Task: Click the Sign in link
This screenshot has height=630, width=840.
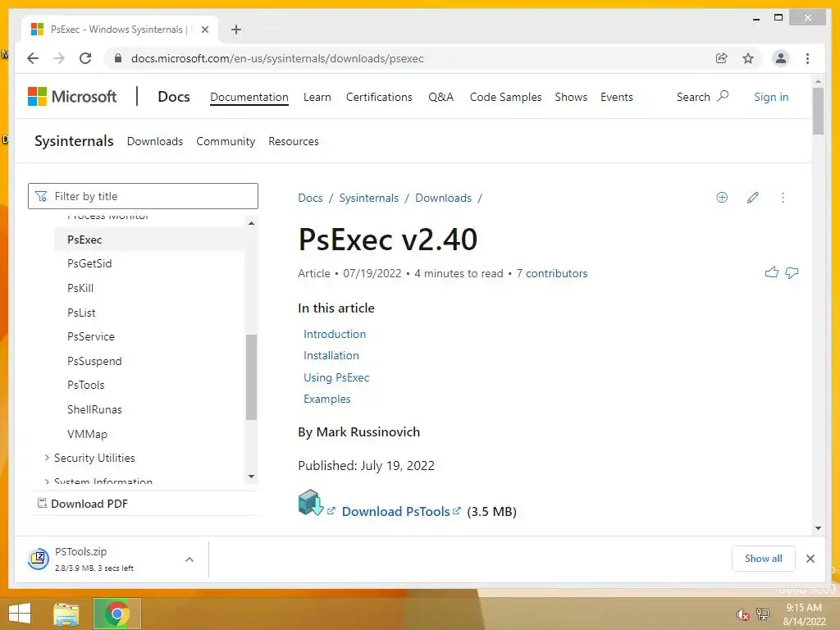Action: [771, 97]
